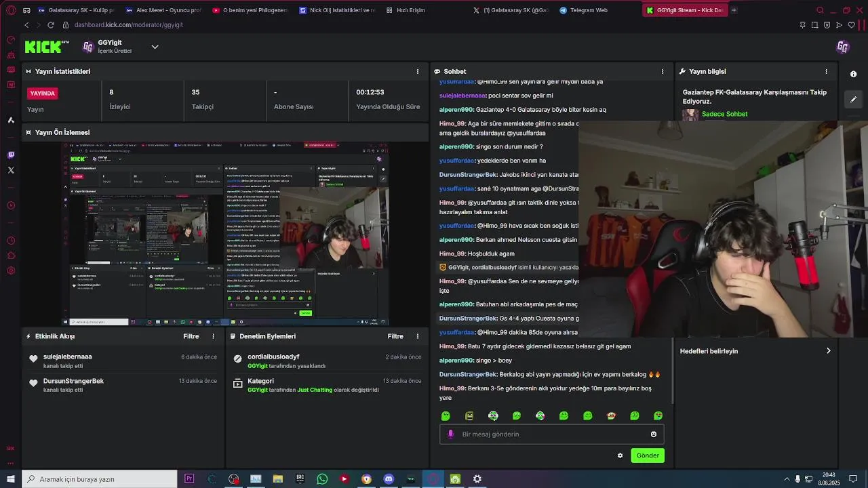
Task: Click the YAYINDA live status badge
Action: 43,93
